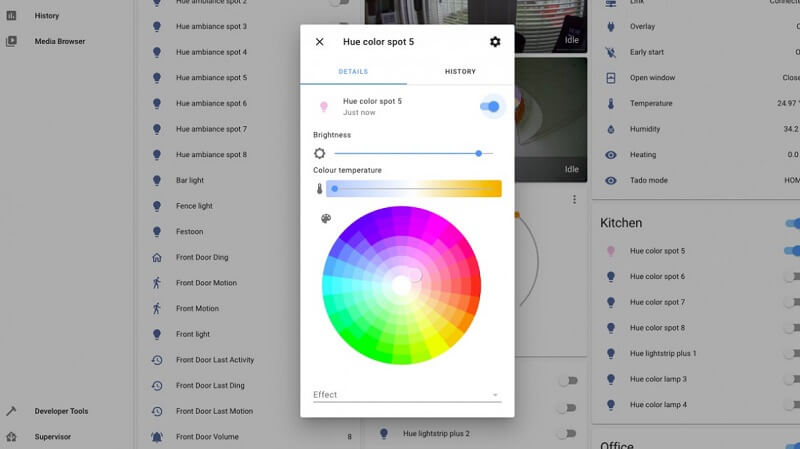Click the History chart icon in sidebar
Viewport: 800px width, 449px height.
click(x=11, y=16)
